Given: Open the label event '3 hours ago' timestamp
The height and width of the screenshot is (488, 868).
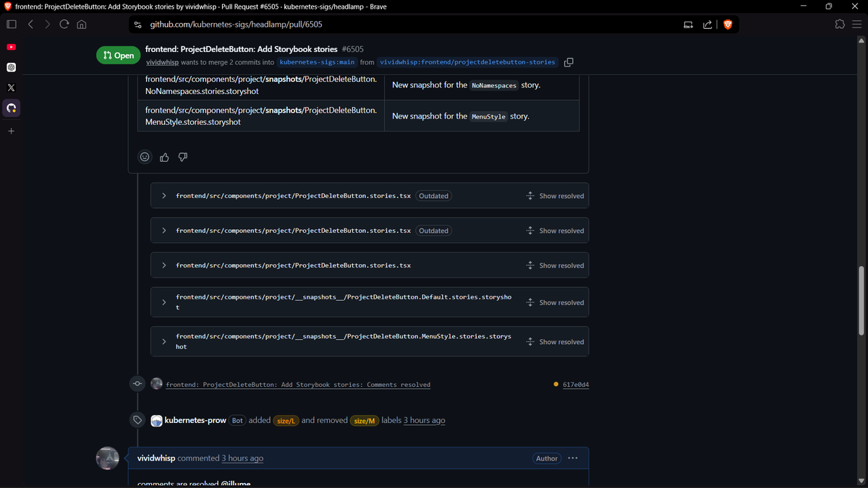Looking at the screenshot, I should coord(425,421).
